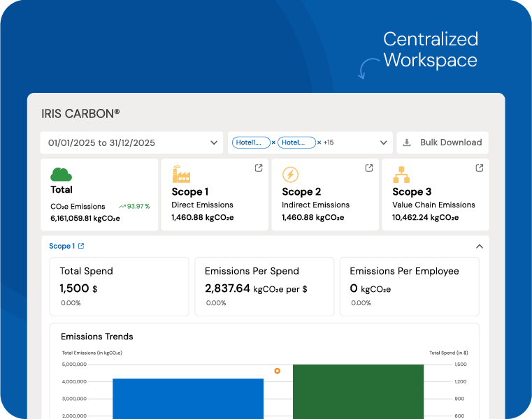Click the 93.97 % trend indicator
Viewport: 532px width, 419px height.
coord(134,206)
